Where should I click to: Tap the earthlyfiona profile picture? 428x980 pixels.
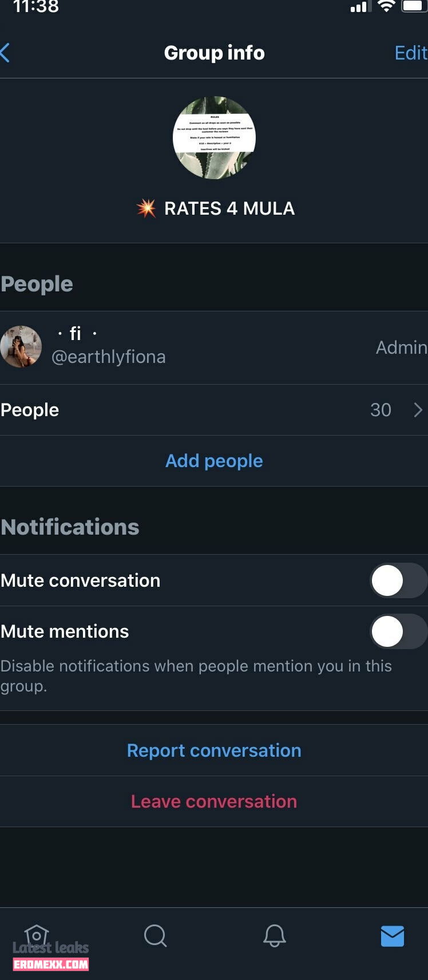pyautogui.click(x=21, y=347)
